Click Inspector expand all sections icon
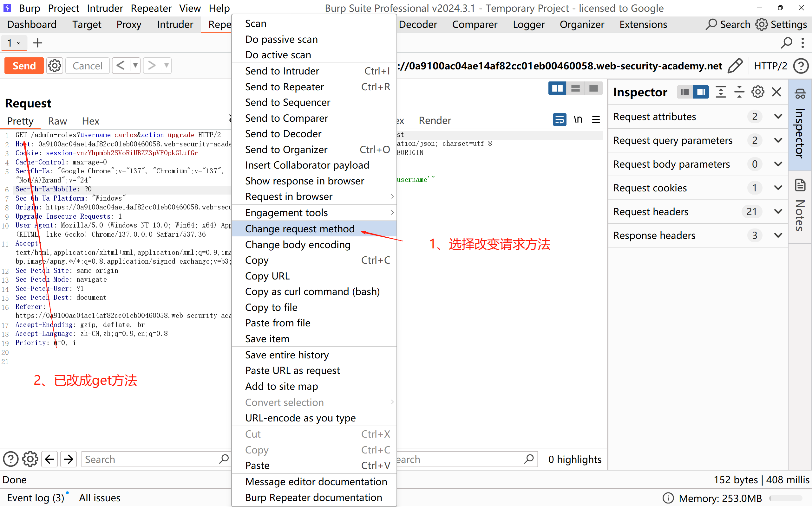This screenshot has height=507, width=812. click(720, 92)
